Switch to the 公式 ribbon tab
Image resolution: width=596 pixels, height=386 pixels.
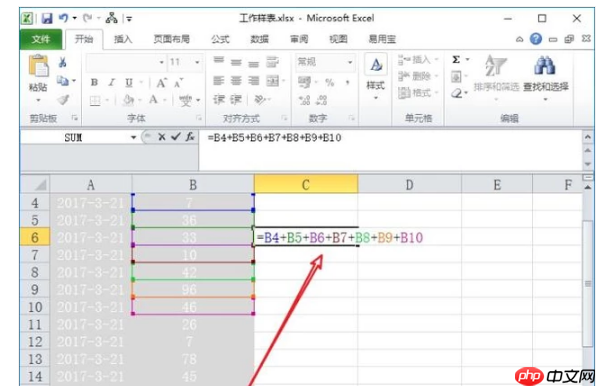(220, 39)
